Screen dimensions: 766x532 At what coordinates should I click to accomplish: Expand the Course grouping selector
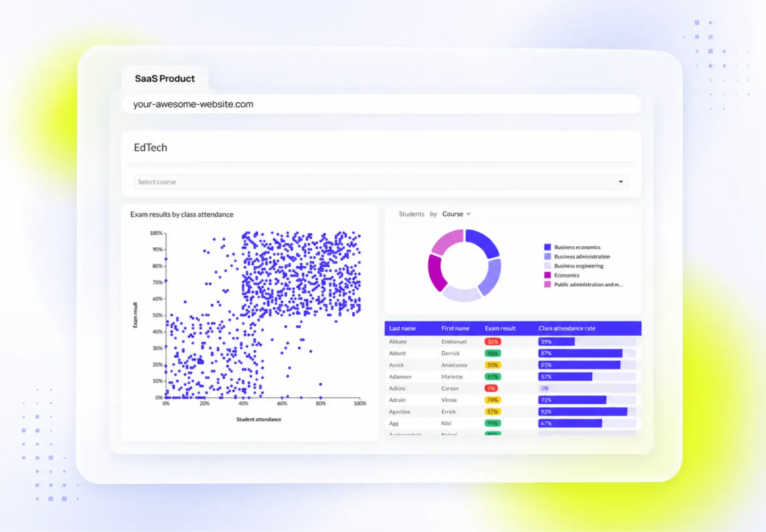456,214
